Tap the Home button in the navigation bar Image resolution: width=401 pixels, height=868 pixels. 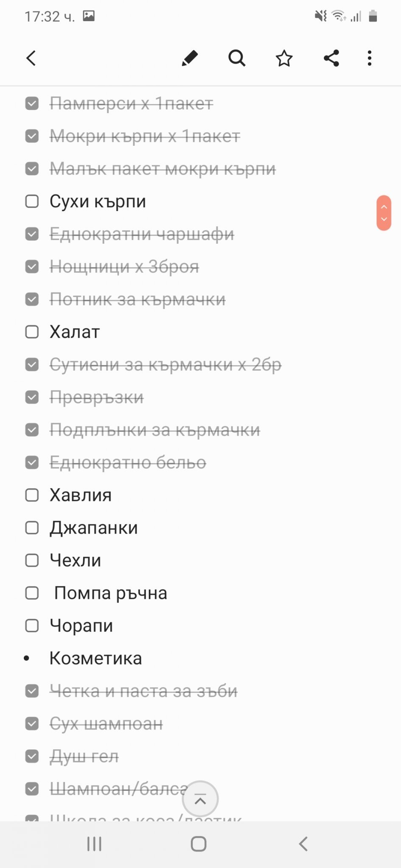click(x=199, y=843)
